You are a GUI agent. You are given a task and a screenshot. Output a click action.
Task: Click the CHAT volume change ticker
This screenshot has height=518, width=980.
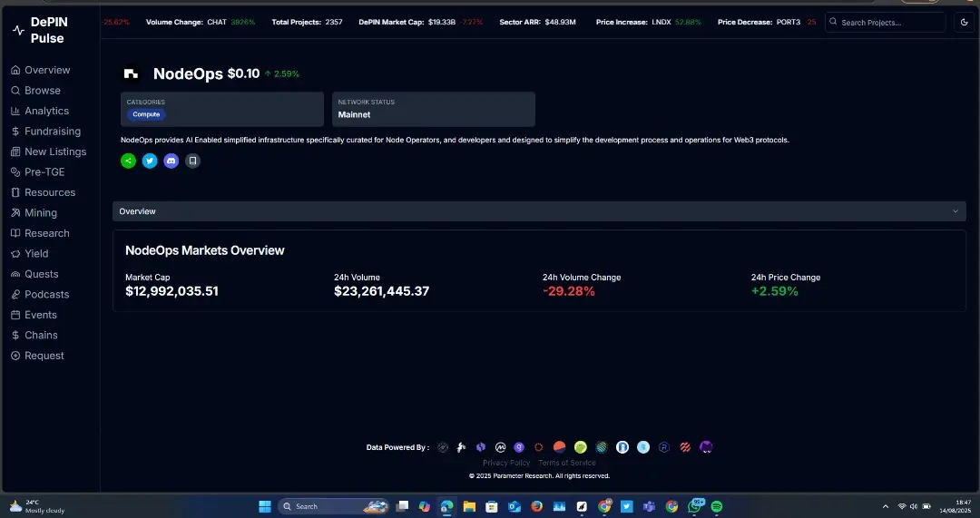(x=201, y=22)
